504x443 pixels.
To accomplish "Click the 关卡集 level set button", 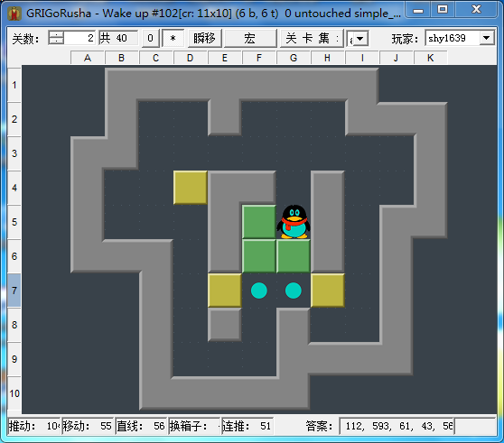I will [x=312, y=38].
